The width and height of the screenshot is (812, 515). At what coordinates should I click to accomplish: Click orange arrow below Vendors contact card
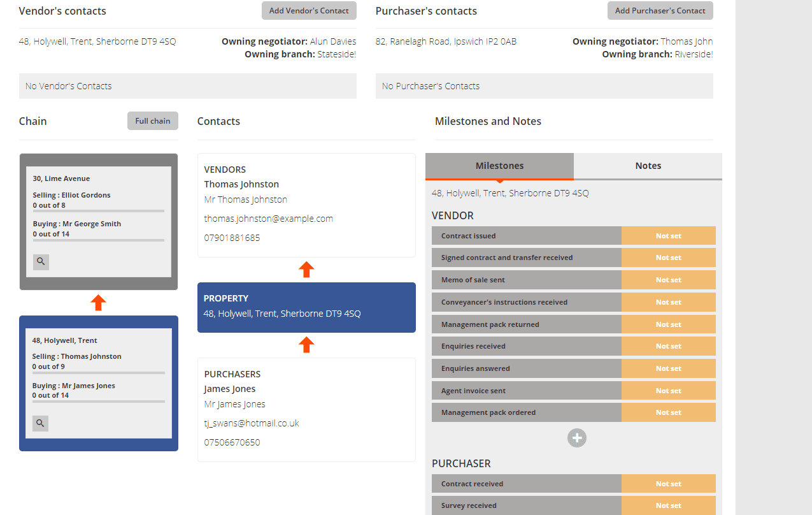306,270
